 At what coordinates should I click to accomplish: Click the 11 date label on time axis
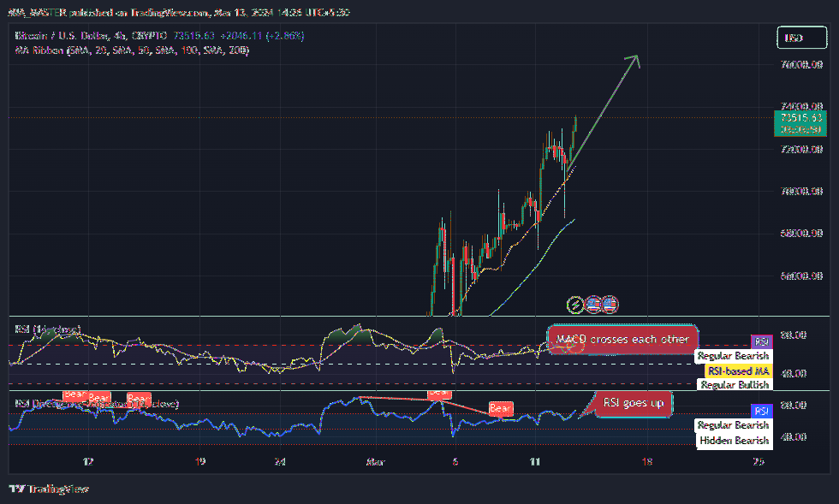point(535,462)
